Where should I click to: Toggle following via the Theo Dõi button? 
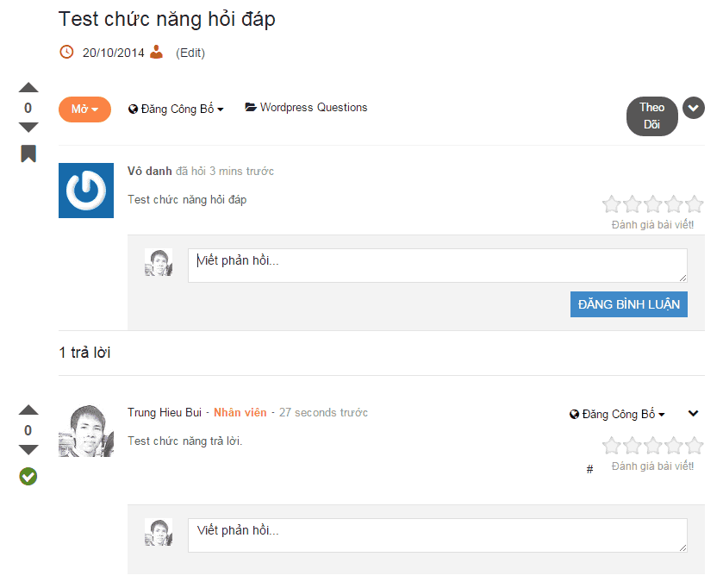(651, 116)
